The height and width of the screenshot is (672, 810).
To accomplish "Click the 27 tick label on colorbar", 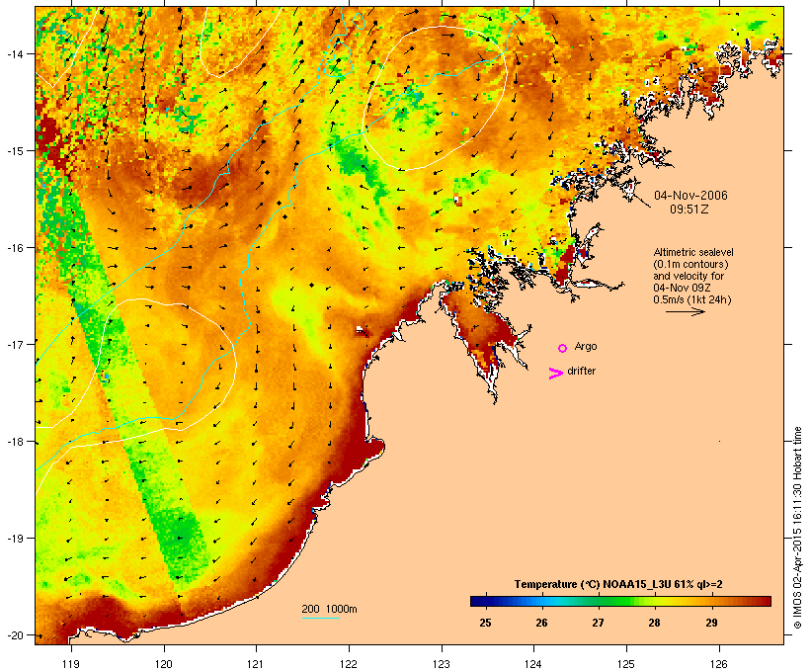I will (598, 623).
